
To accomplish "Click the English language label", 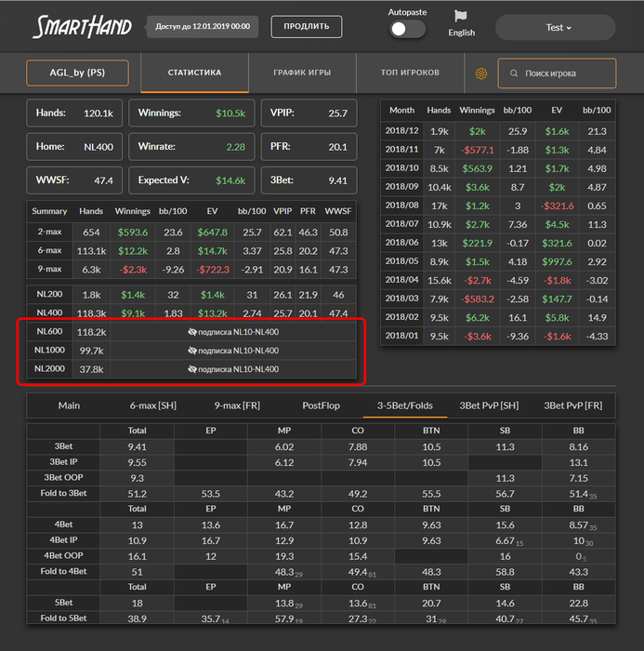I will tap(462, 33).
